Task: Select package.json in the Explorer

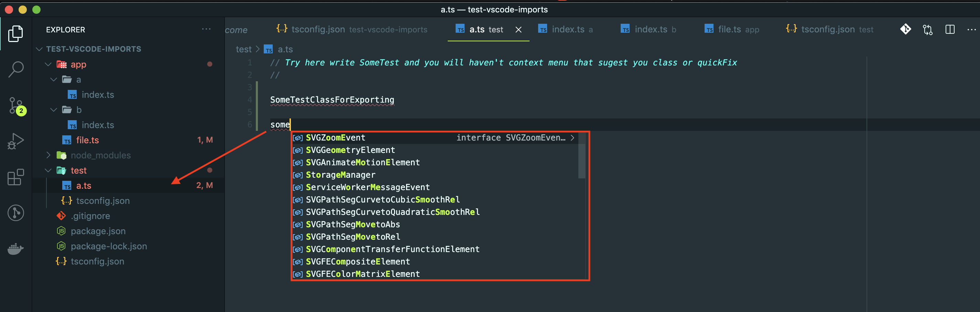Action: click(x=98, y=231)
